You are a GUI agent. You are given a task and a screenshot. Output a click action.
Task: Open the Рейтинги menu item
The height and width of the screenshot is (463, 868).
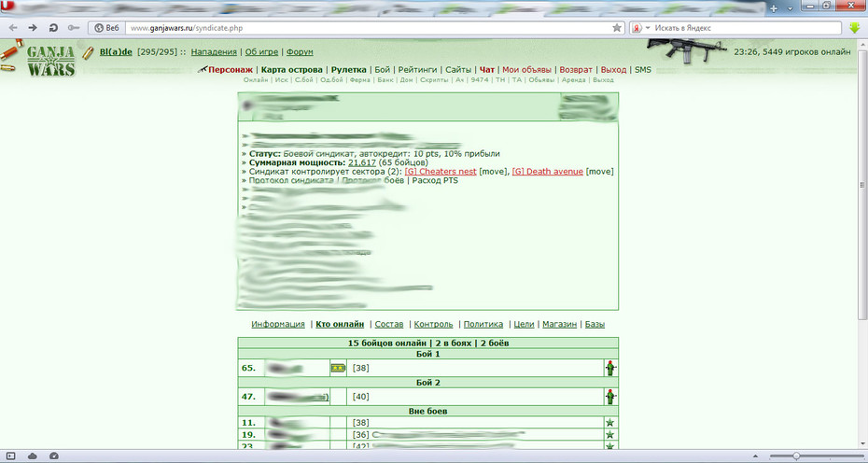(x=417, y=70)
